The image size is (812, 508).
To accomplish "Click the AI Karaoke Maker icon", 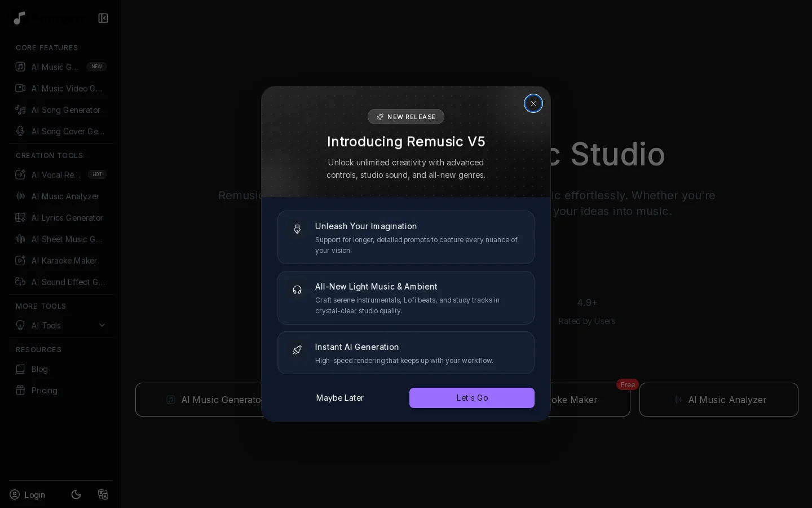I will coord(20,260).
